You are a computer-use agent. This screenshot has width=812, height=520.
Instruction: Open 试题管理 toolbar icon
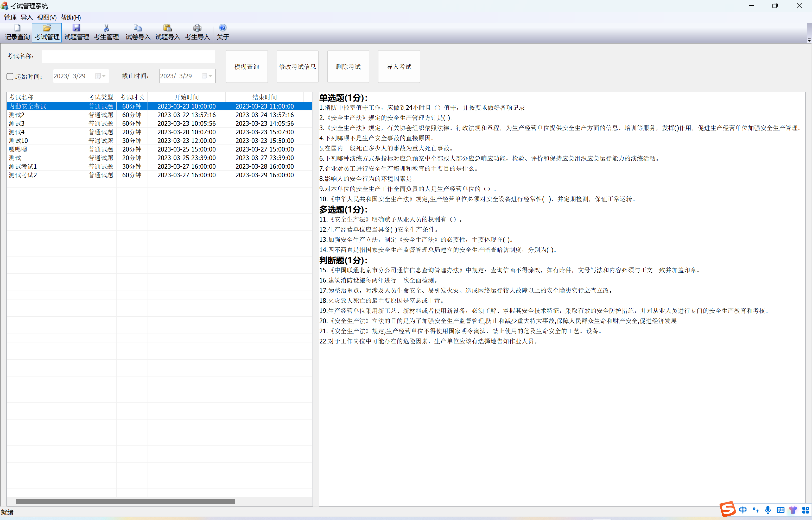(x=77, y=32)
